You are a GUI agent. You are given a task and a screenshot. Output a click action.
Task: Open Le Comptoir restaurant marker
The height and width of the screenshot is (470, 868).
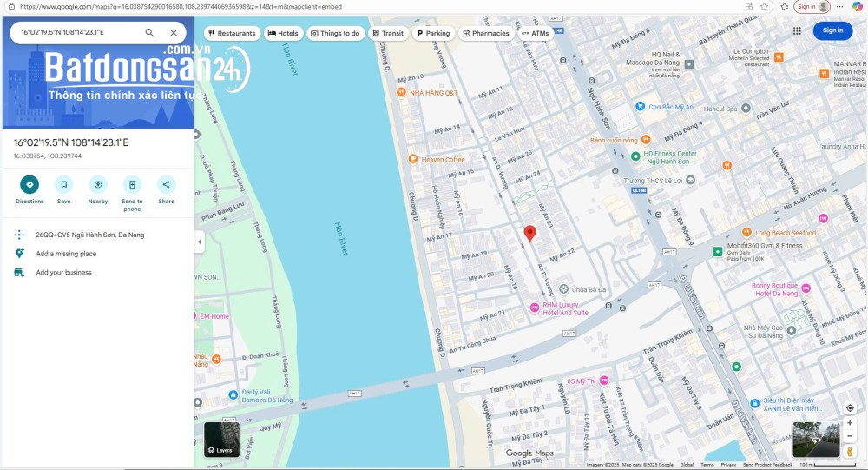tap(779, 57)
